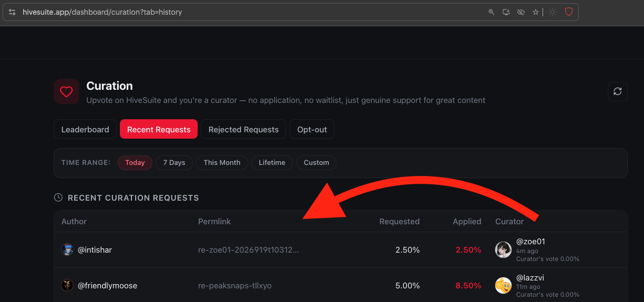Image resolution: width=644 pixels, height=302 pixels.
Task: Click the requested value 2.50%
Action: tap(407, 250)
